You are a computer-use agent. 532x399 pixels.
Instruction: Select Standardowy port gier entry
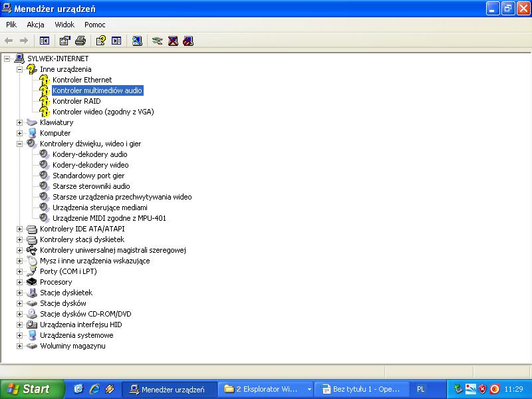coord(88,176)
